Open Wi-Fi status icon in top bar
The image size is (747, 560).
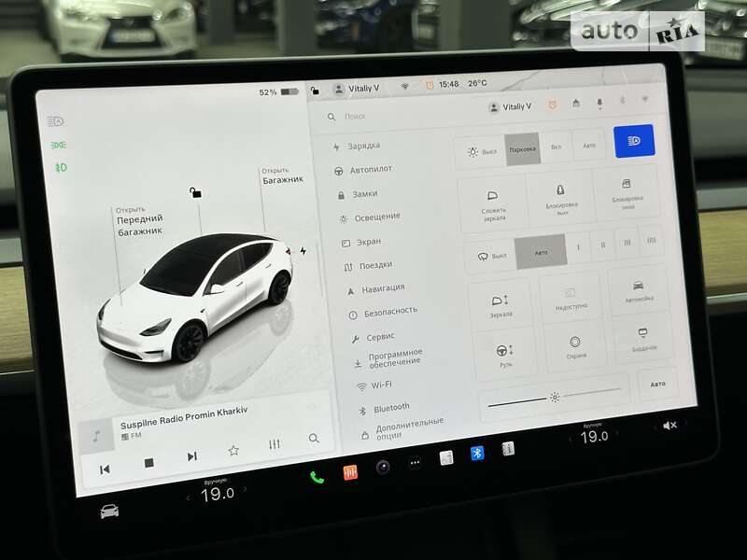click(x=405, y=86)
